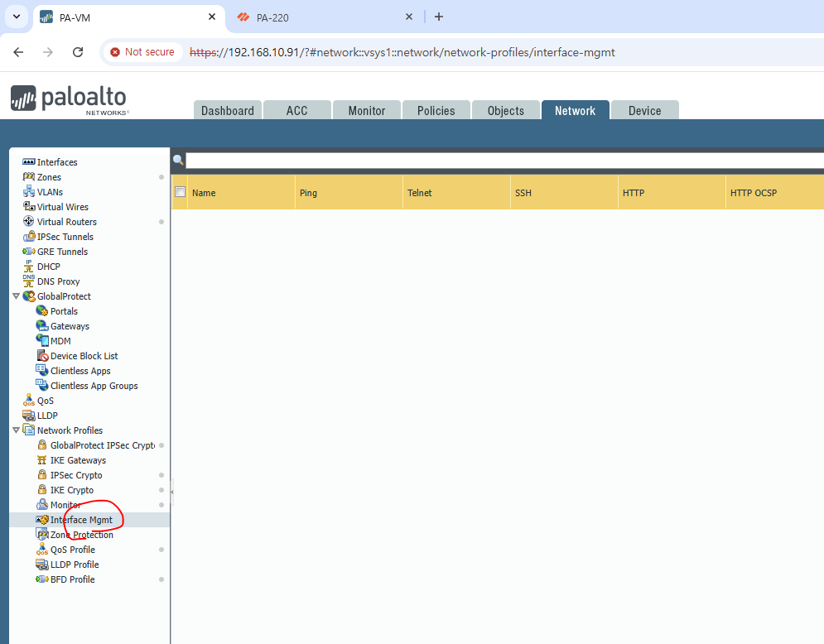Viewport: 824px width, 644px height.
Task: Open IKE Crypto profile item
Action: pos(72,489)
